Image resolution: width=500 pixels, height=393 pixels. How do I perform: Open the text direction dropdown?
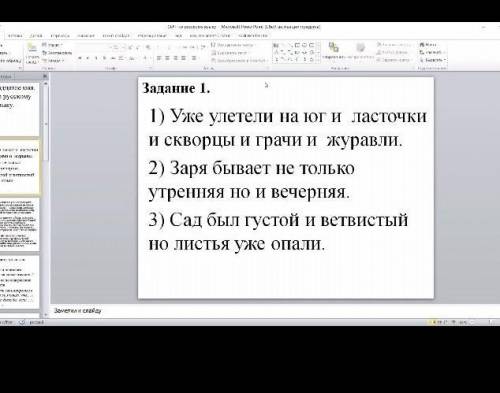(232, 45)
